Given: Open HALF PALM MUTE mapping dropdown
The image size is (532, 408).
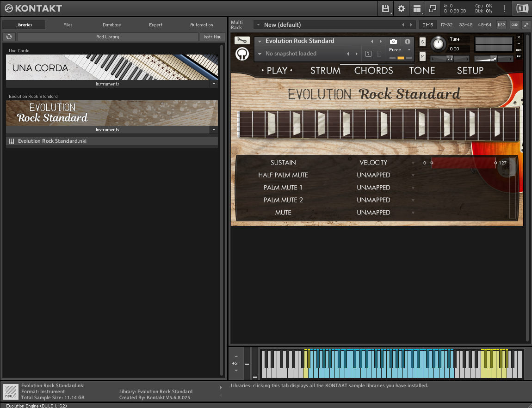Looking at the screenshot, I should click(x=413, y=176).
